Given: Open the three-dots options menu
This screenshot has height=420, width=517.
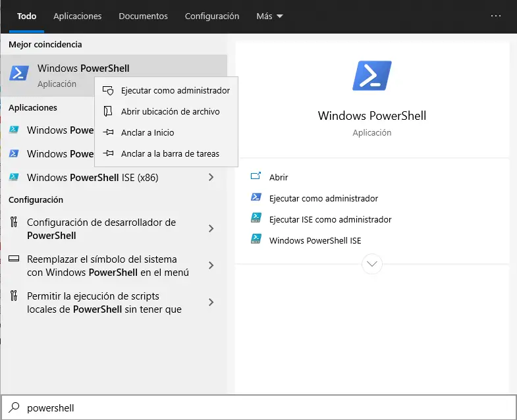Looking at the screenshot, I should [x=496, y=16].
